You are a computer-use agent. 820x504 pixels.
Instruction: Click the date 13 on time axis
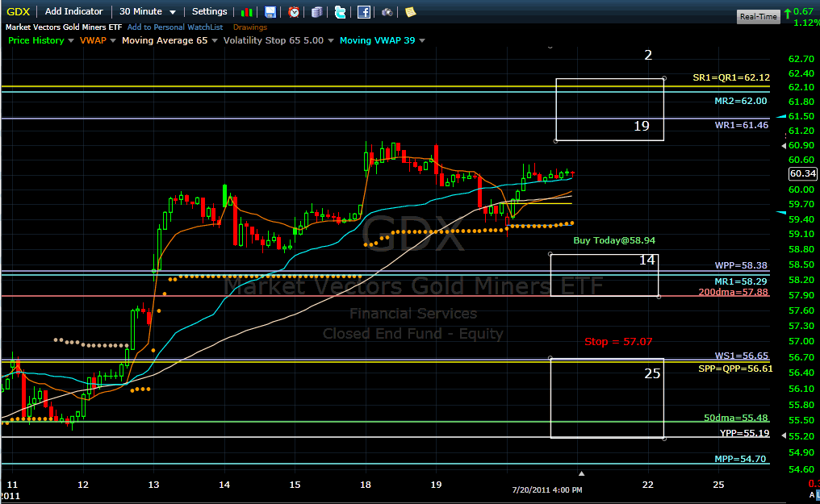pos(153,485)
